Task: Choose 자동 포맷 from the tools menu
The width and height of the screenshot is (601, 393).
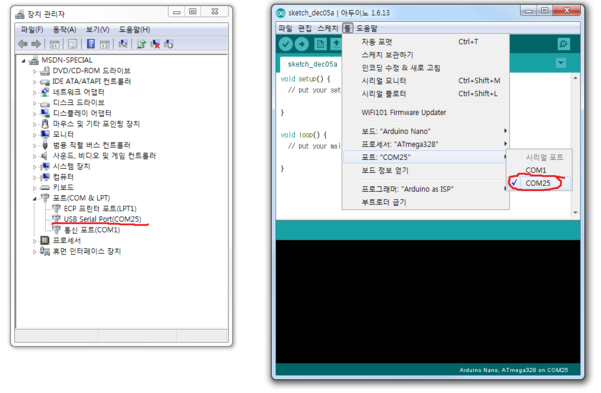Action: (425, 42)
